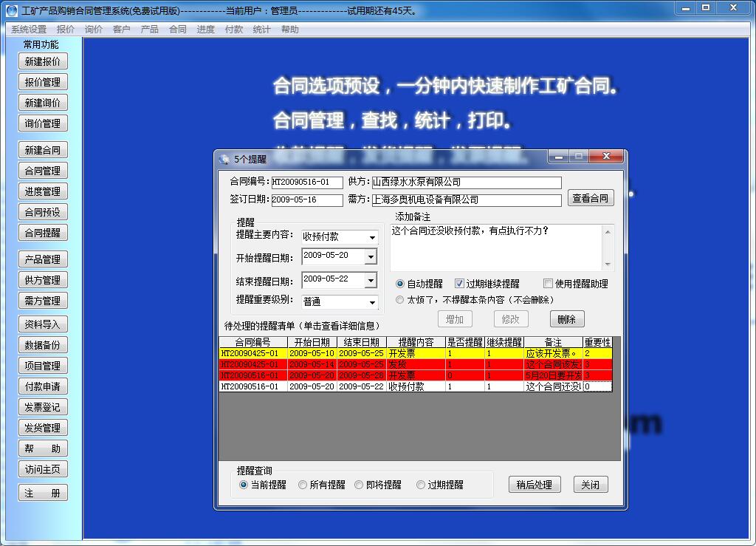Click scroll-down arrow in the 添加备注 box
Screen dimensions: 756x546
click(x=608, y=265)
